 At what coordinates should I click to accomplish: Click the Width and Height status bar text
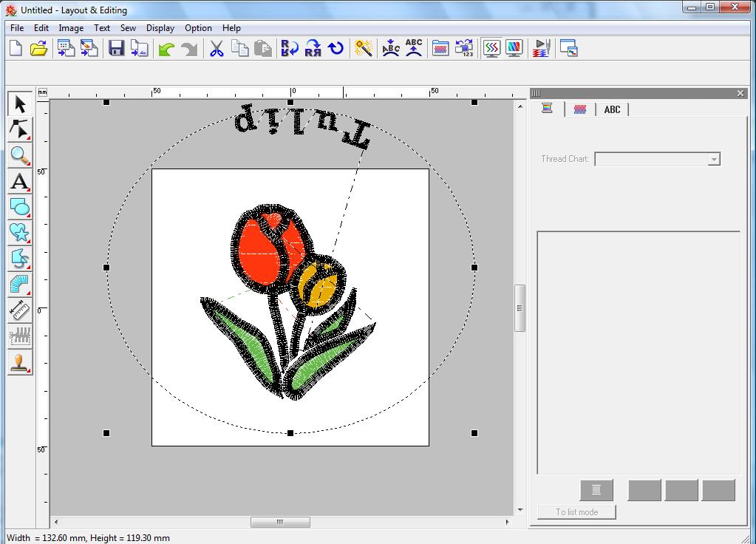tap(88, 538)
